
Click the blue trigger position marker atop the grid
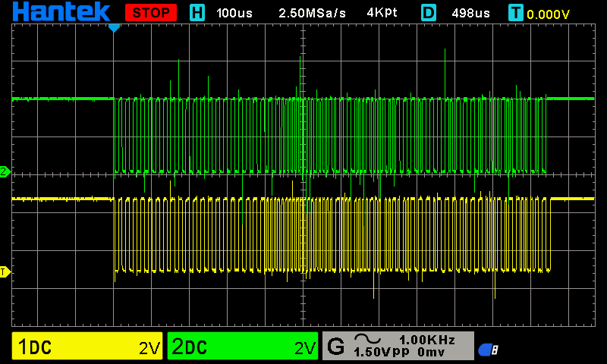pos(114,28)
